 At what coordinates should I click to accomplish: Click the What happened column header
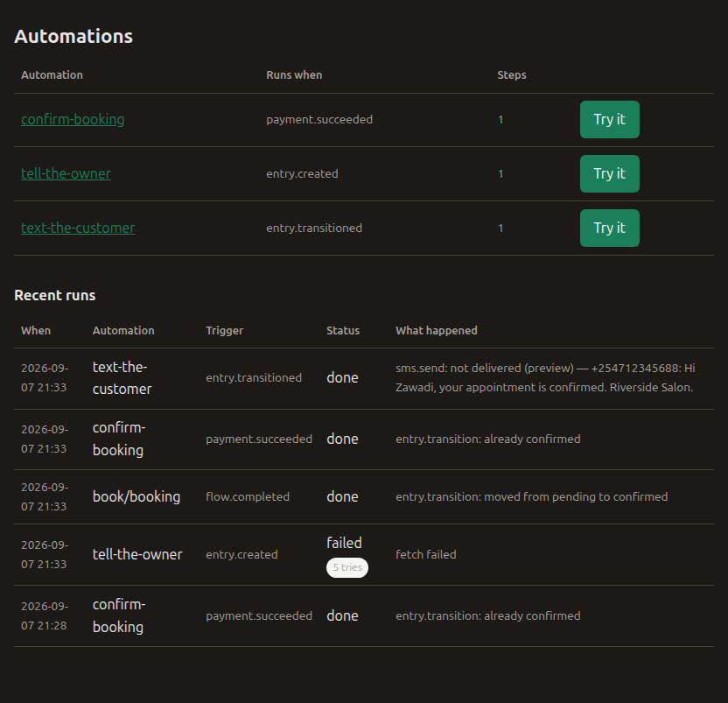(x=437, y=330)
